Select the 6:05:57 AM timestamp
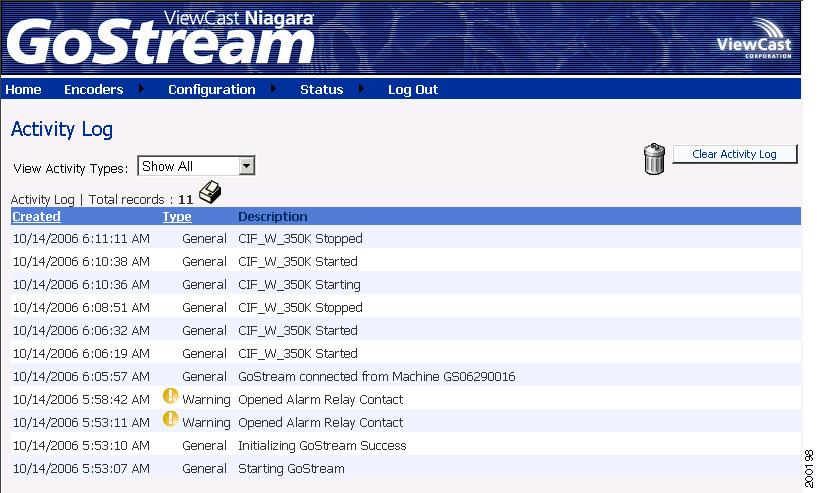 [81, 376]
